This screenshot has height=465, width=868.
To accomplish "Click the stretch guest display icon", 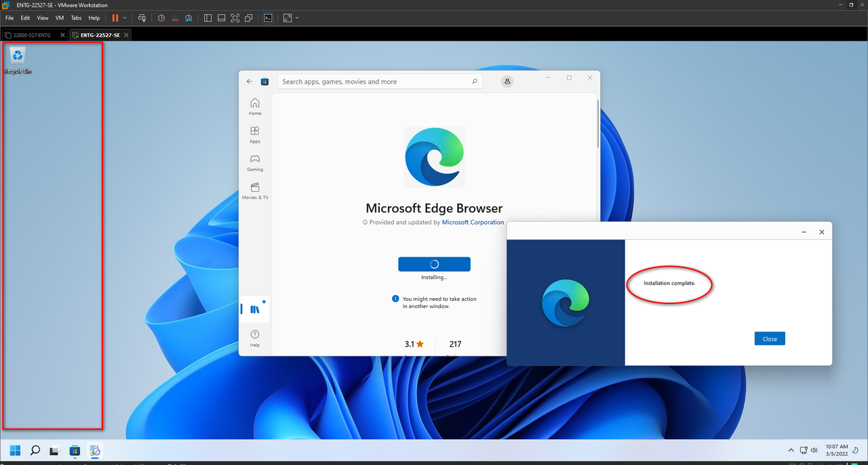I will (288, 18).
